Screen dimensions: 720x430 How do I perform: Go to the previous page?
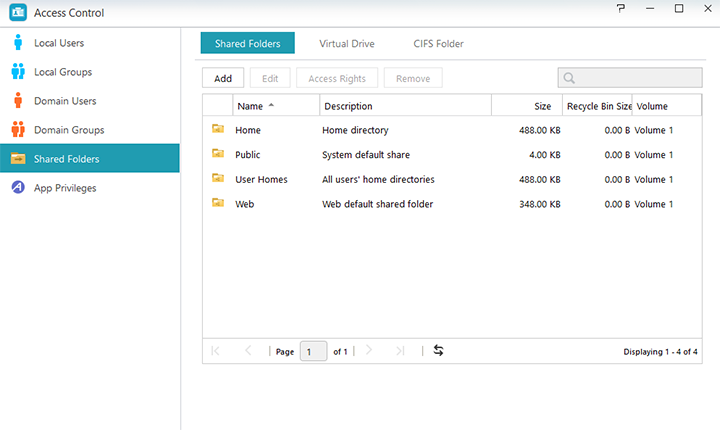[248, 351]
